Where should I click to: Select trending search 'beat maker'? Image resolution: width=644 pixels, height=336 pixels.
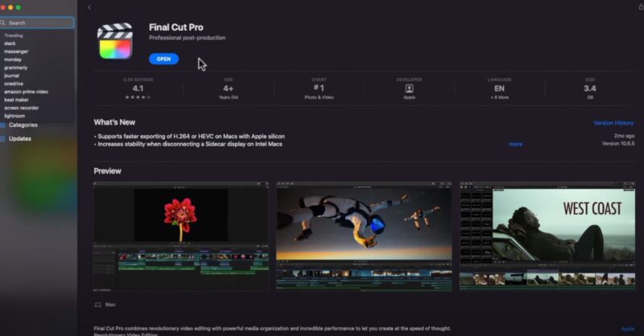coord(16,100)
